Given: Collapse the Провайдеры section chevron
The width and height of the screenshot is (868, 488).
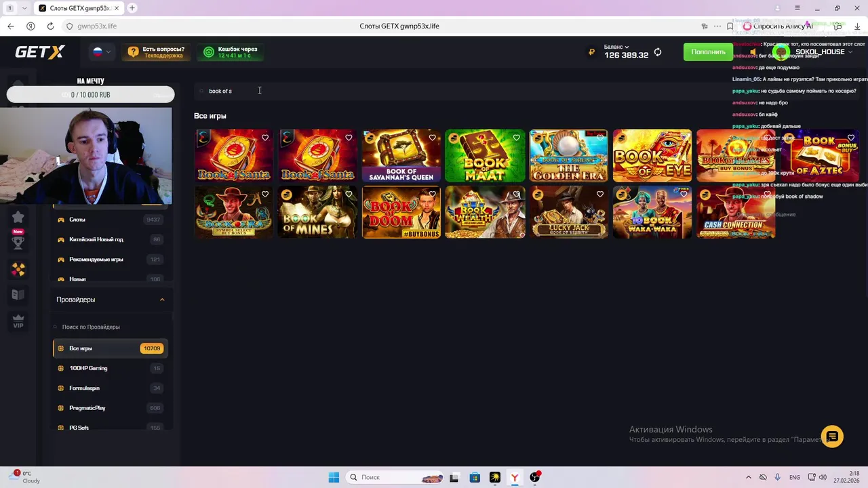Looking at the screenshot, I should (x=162, y=300).
